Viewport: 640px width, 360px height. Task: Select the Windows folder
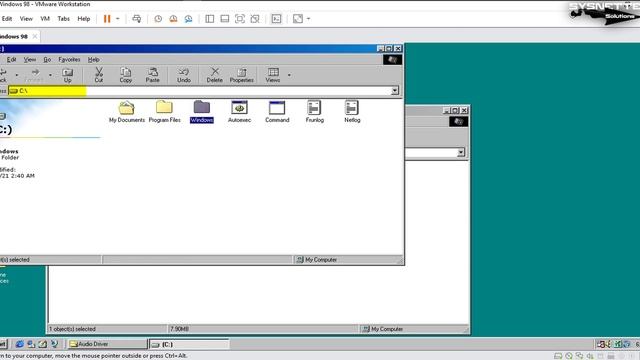pos(202,112)
